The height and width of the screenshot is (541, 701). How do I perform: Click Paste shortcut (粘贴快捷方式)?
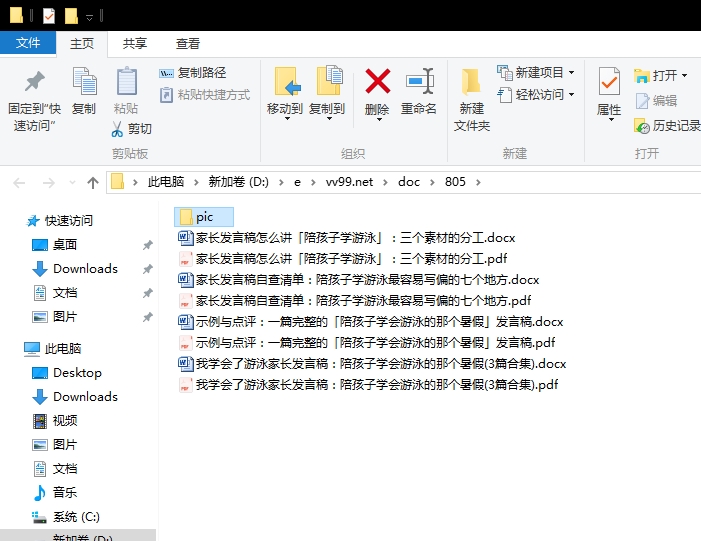coord(205,95)
